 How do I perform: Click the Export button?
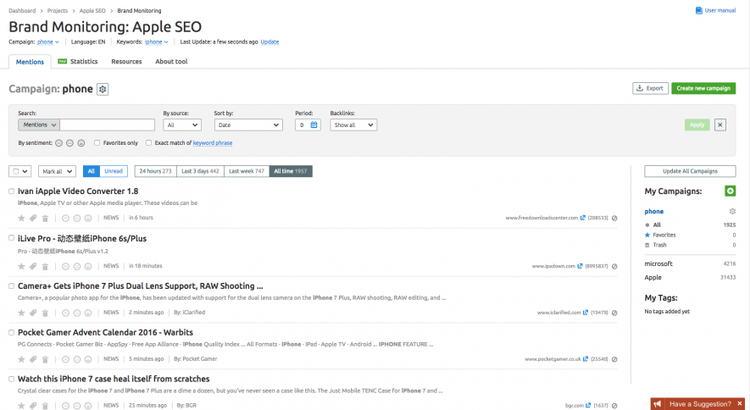coord(650,89)
